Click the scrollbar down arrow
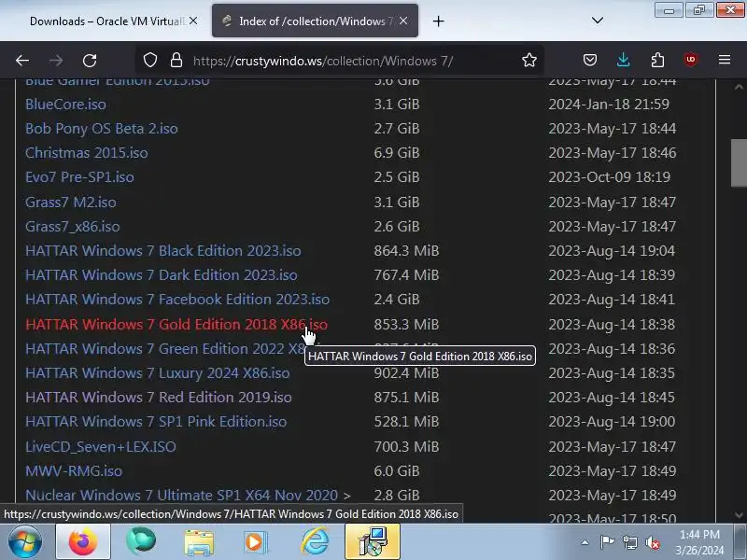Screen dimensions: 747x560 [739, 515]
